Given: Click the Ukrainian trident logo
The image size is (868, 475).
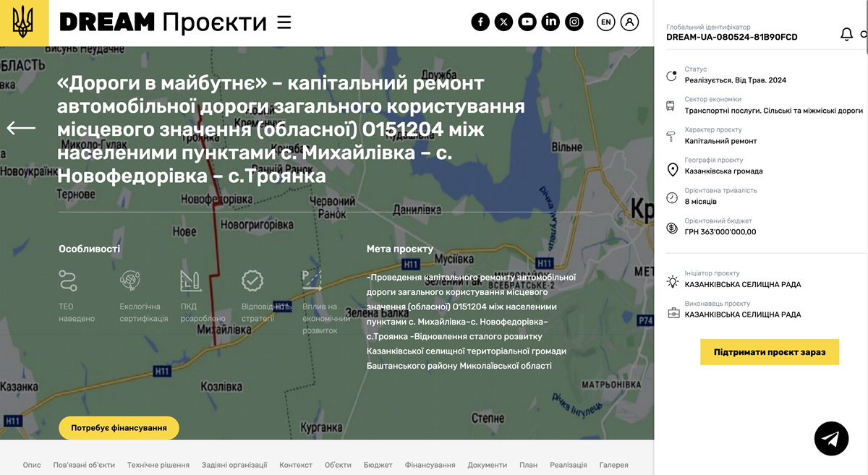Looking at the screenshot, I should 24,23.
